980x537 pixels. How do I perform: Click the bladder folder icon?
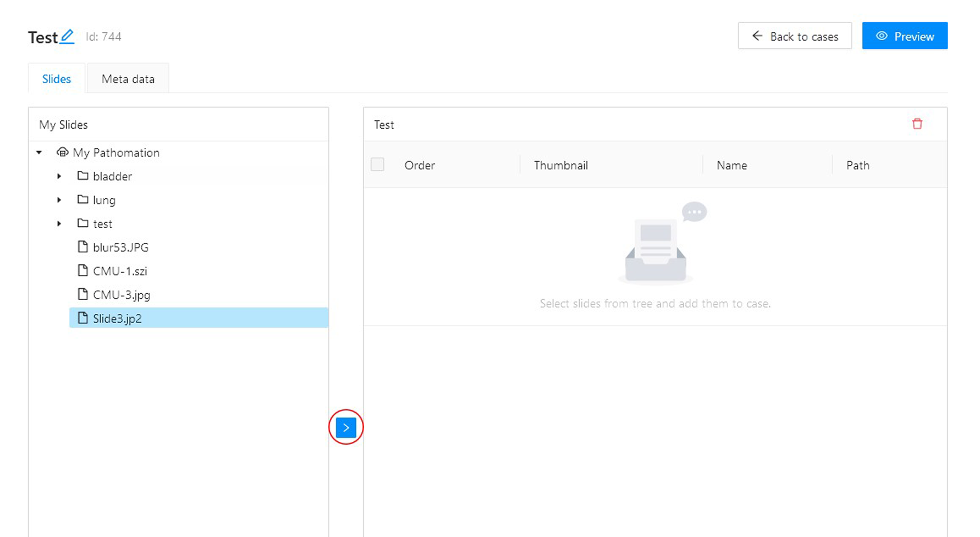point(83,176)
